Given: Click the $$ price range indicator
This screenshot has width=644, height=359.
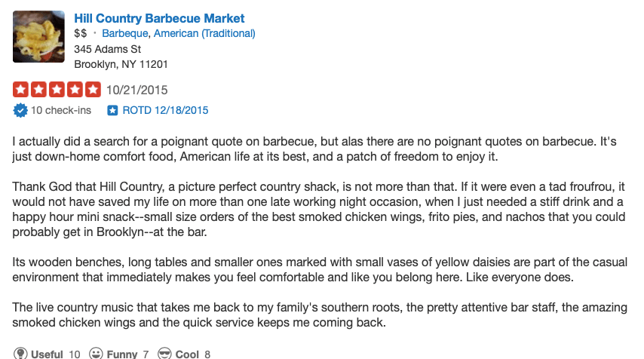Looking at the screenshot, I should click(x=81, y=33).
